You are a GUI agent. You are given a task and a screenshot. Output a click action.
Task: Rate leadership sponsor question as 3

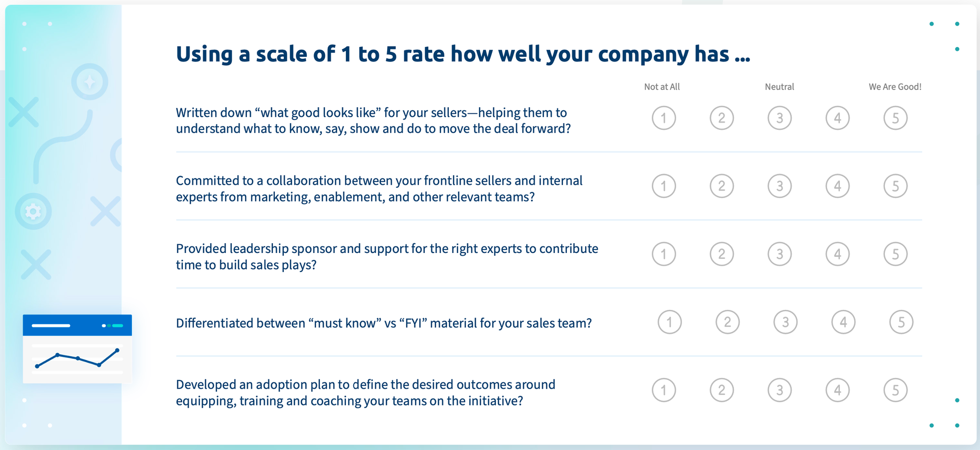pos(780,254)
